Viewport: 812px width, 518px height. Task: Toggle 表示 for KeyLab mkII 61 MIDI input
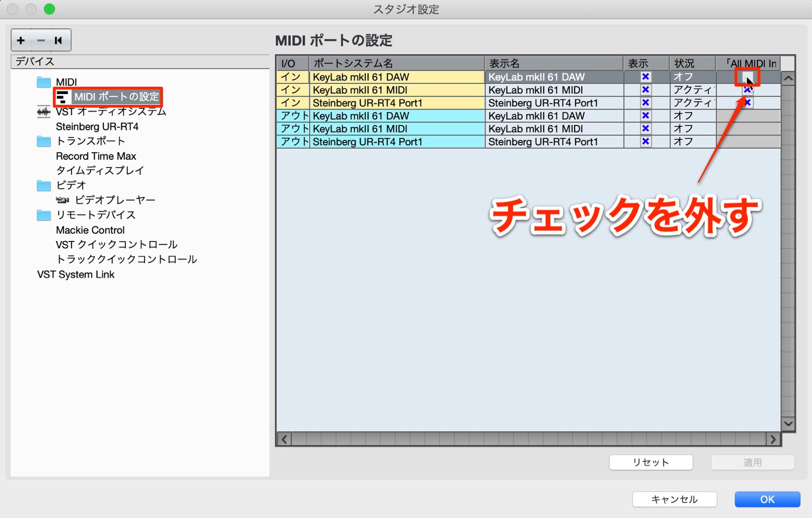(645, 90)
